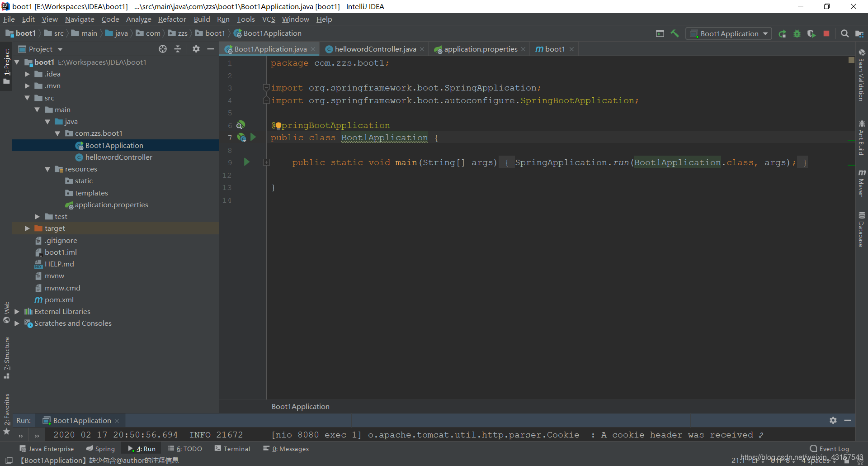Click Spring bean gutter icon on line 6
Screen dimensions: 868x466
click(241, 125)
